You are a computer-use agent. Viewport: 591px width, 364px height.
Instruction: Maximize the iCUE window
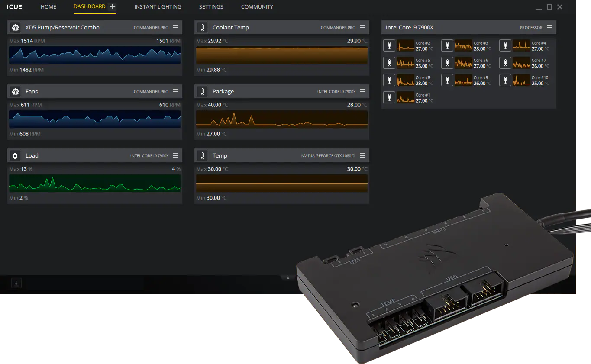point(549,7)
